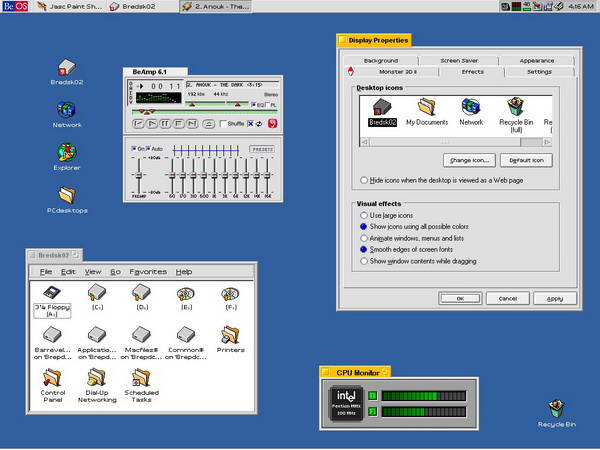Click OK in Display Properties
600x450 pixels.
click(460, 298)
